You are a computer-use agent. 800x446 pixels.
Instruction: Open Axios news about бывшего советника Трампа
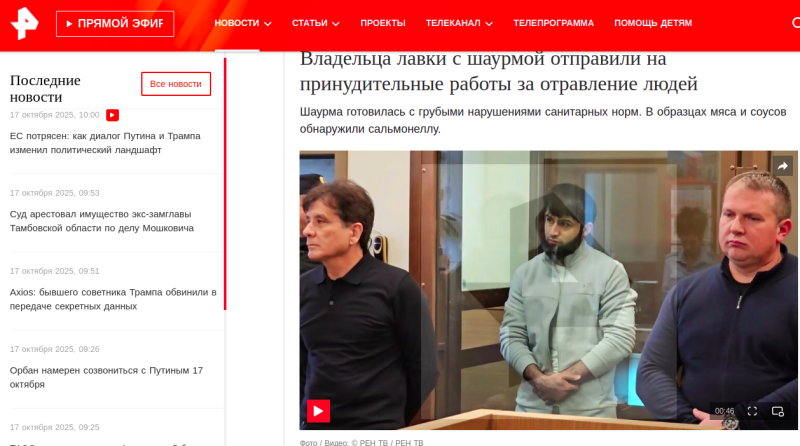click(x=113, y=299)
